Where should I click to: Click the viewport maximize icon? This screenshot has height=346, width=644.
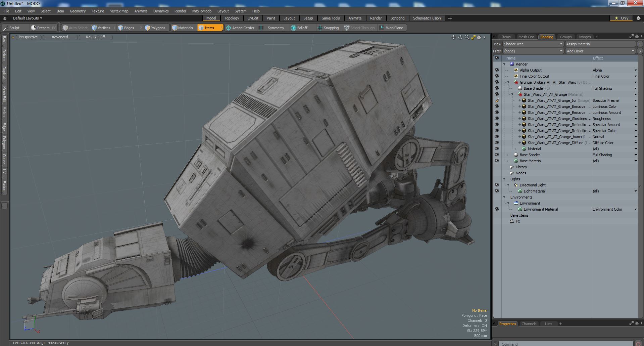473,37
